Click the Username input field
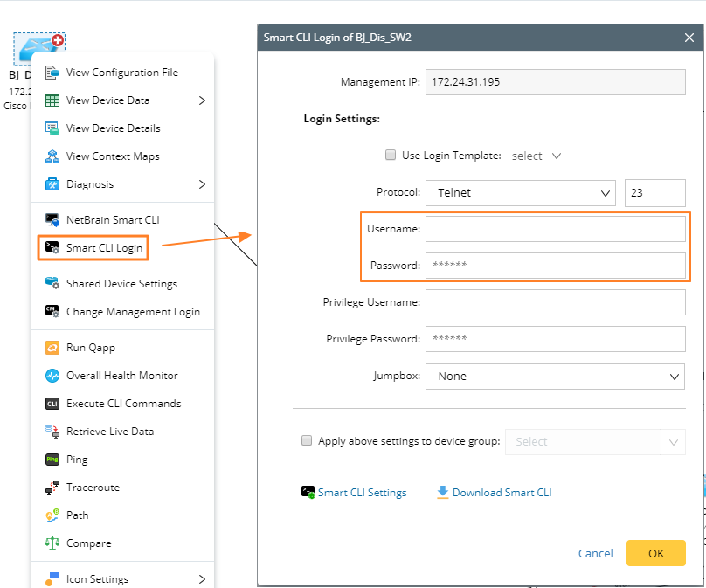 pos(555,229)
